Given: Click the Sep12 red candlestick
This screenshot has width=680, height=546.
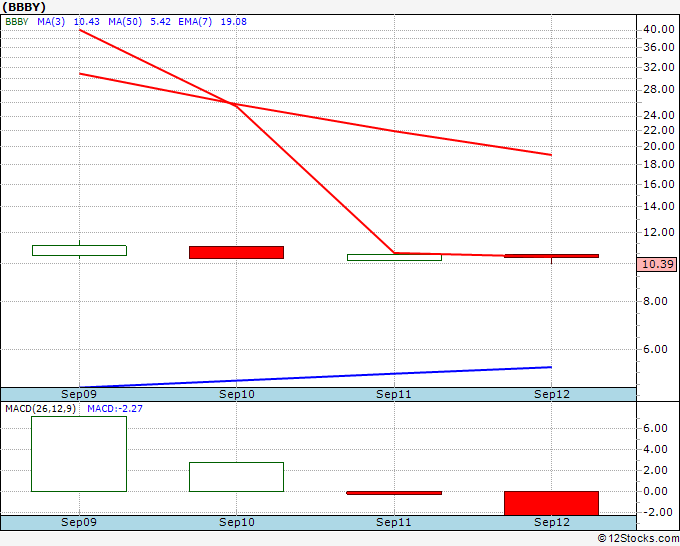Looking at the screenshot, I should (x=551, y=256).
